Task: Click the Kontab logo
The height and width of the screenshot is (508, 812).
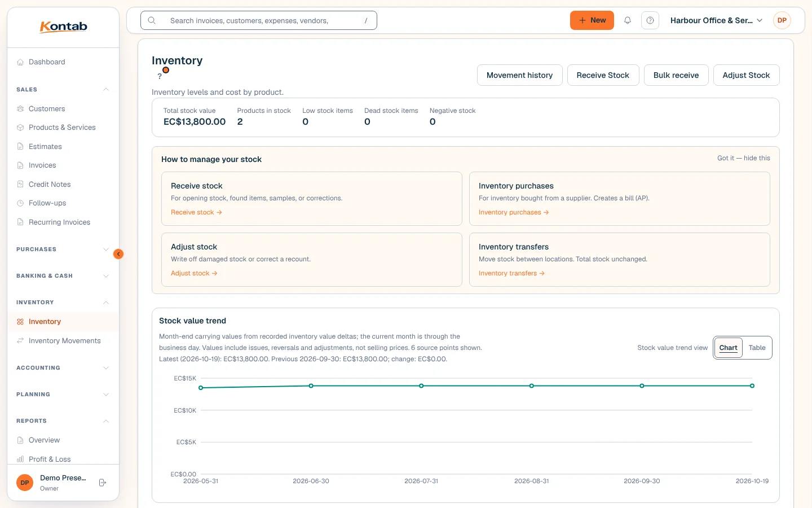Action: pyautogui.click(x=63, y=27)
